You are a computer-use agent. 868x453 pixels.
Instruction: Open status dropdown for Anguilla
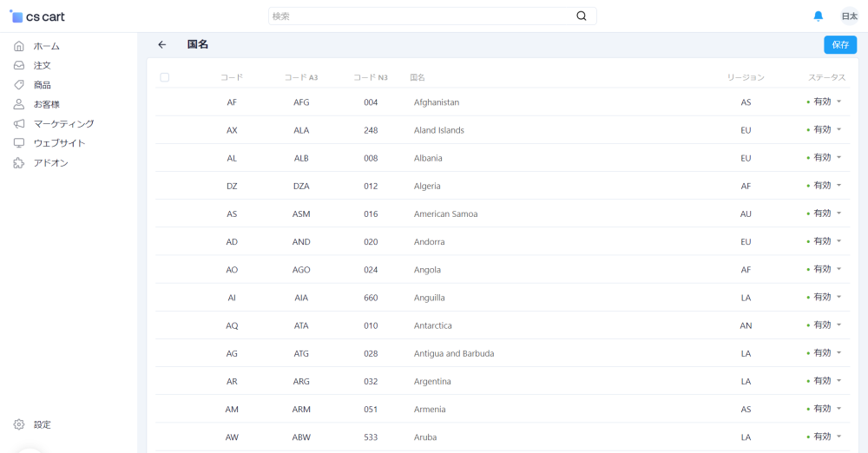click(x=825, y=298)
